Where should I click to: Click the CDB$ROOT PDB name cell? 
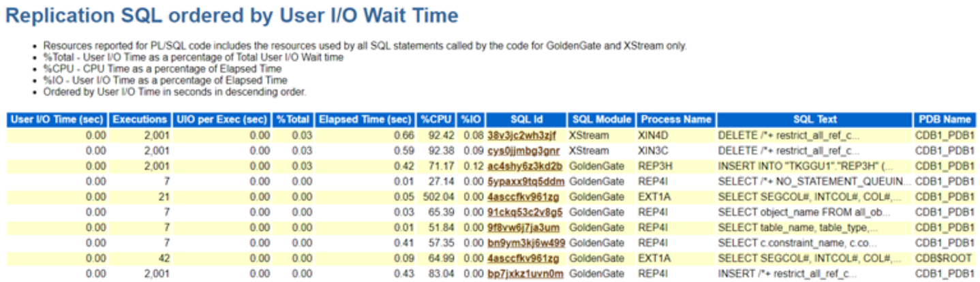(x=943, y=259)
